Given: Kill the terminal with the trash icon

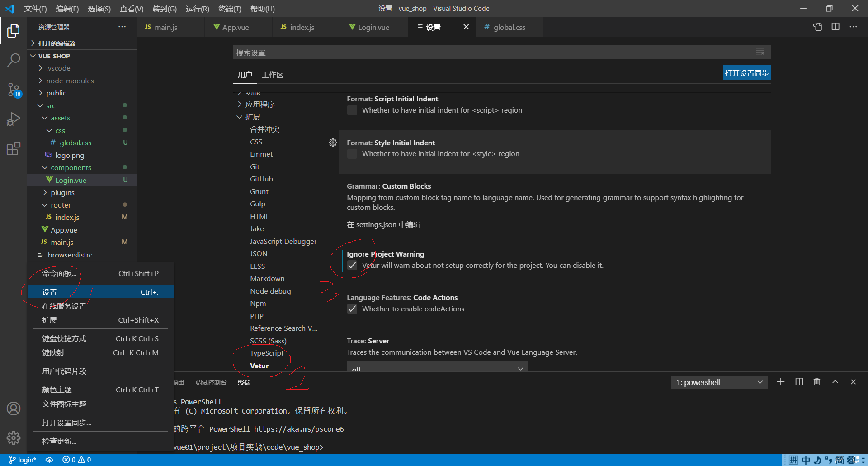Looking at the screenshot, I should [x=816, y=382].
